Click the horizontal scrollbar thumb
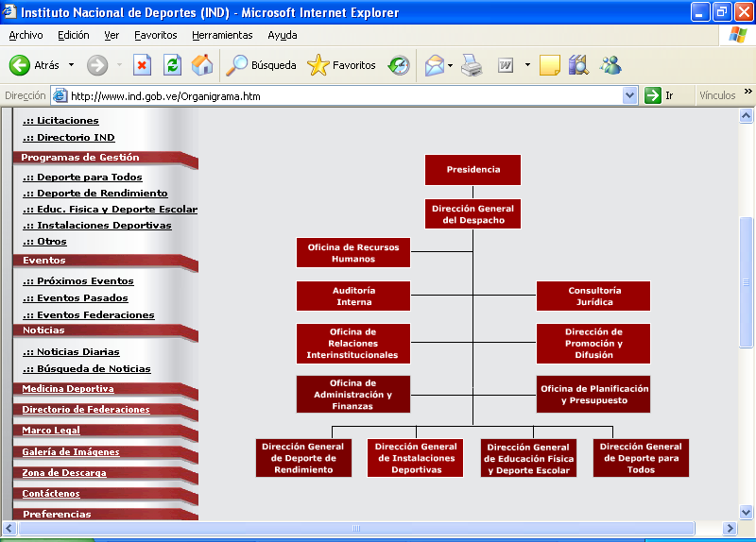The width and height of the screenshot is (756, 542). [356, 528]
